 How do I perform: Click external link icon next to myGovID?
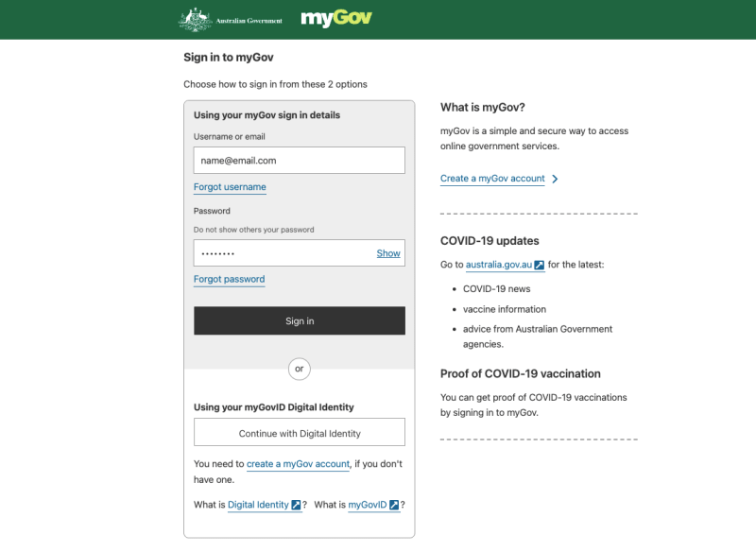[x=394, y=506]
